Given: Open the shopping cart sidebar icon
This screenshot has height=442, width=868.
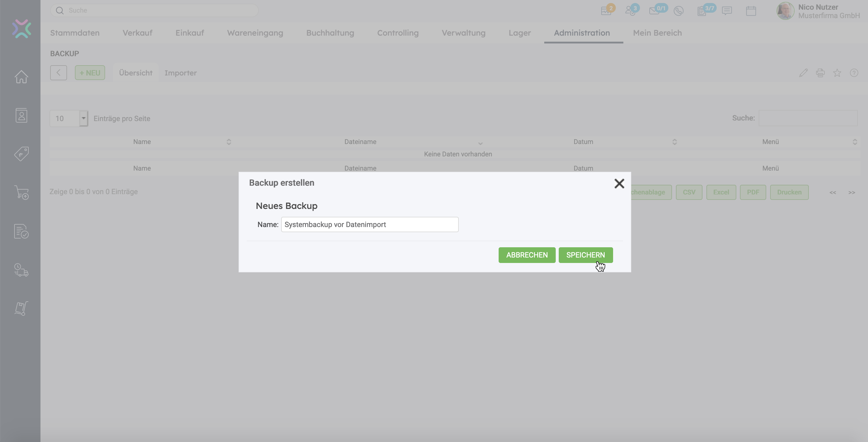Looking at the screenshot, I should pos(21,193).
